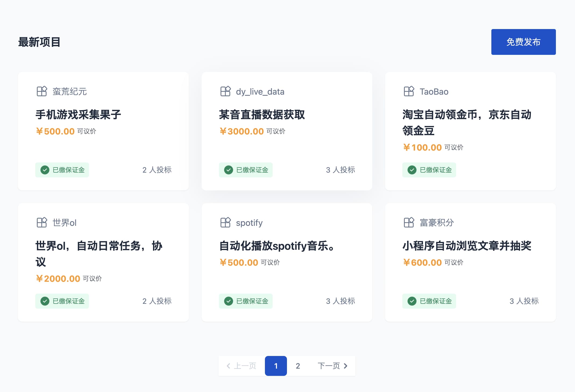Click the category icon beside TaoBao
Viewport: 575px width, 392px height.
click(x=409, y=91)
